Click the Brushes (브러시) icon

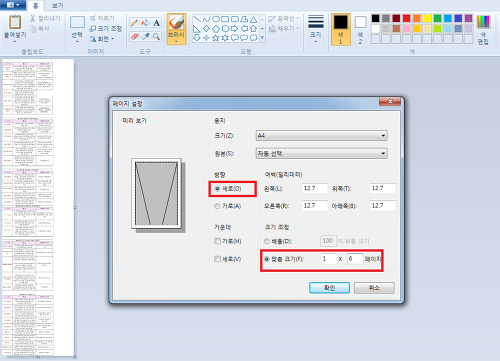pyautogui.click(x=176, y=23)
